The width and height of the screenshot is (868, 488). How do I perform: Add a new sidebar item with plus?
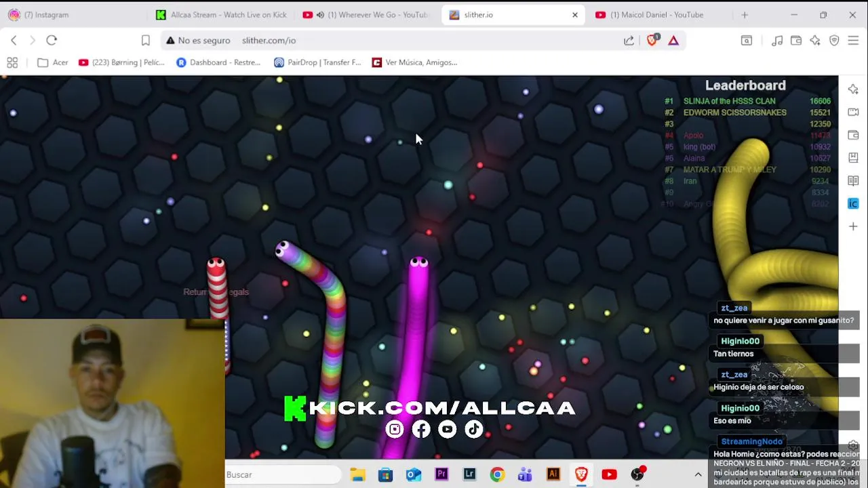pos(853,226)
